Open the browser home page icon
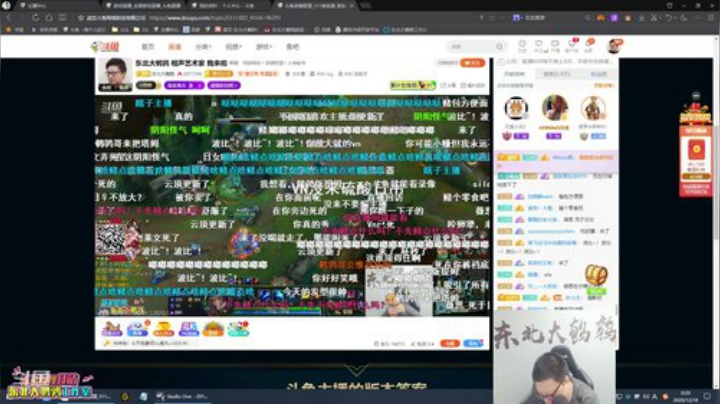 [x=49, y=17]
